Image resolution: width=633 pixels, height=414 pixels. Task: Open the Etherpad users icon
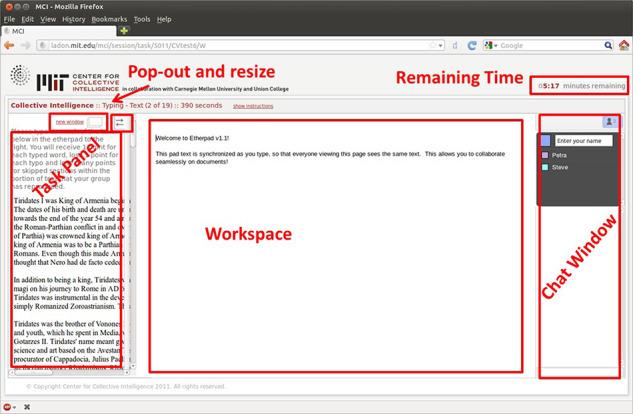[608, 121]
